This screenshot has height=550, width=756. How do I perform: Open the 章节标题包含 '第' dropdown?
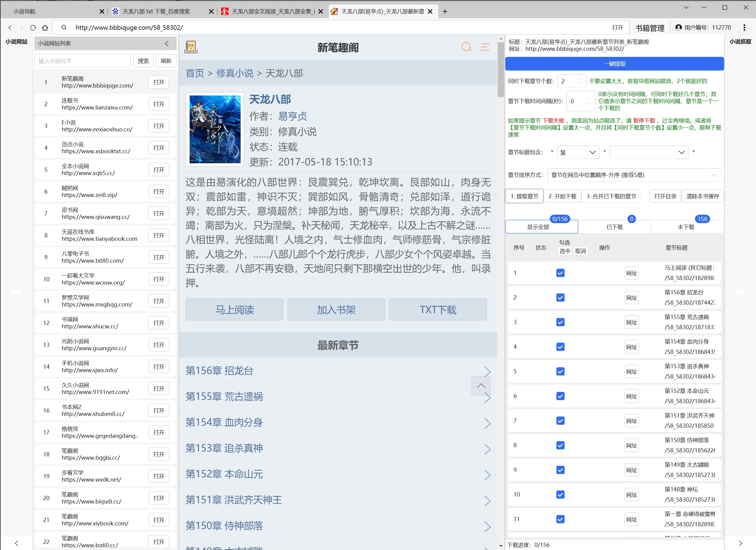click(578, 152)
